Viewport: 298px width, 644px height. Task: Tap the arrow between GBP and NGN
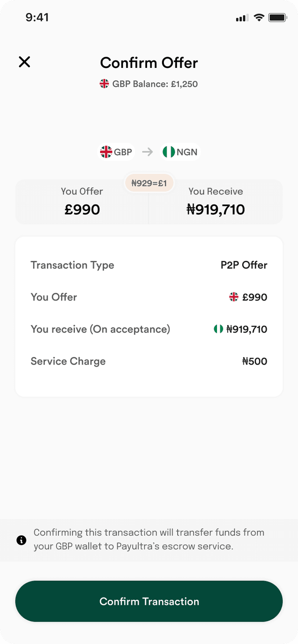pos(148,152)
